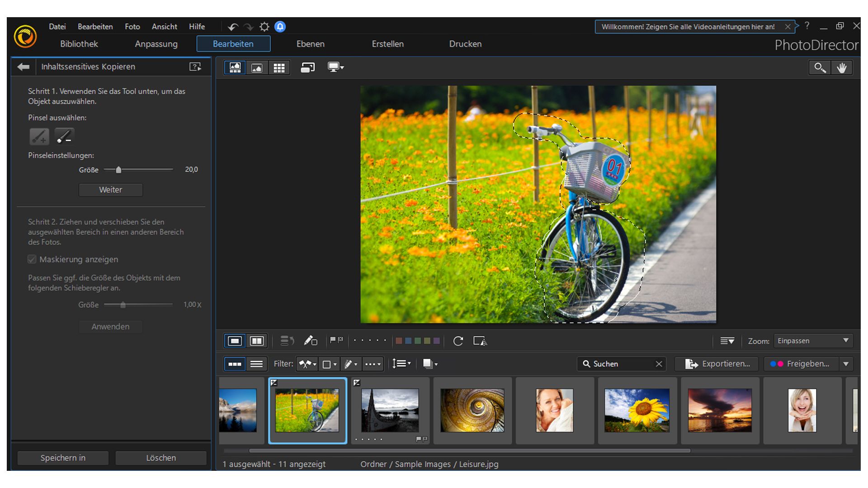Select the subtractive selection brush
Image resolution: width=868 pixels, height=488 pixels.
pos(64,136)
